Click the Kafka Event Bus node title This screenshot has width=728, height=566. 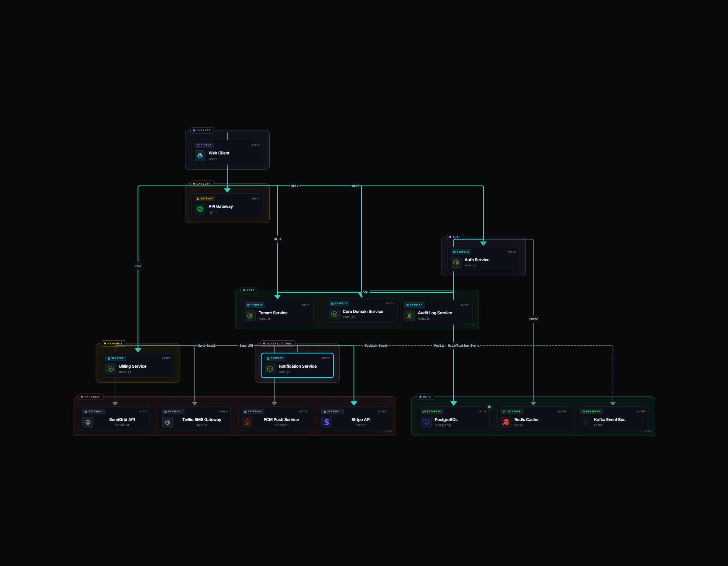click(x=610, y=419)
